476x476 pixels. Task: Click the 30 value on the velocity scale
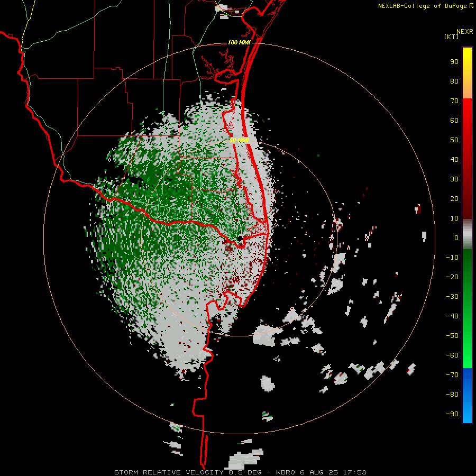pyautogui.click(x=454, y=179)
